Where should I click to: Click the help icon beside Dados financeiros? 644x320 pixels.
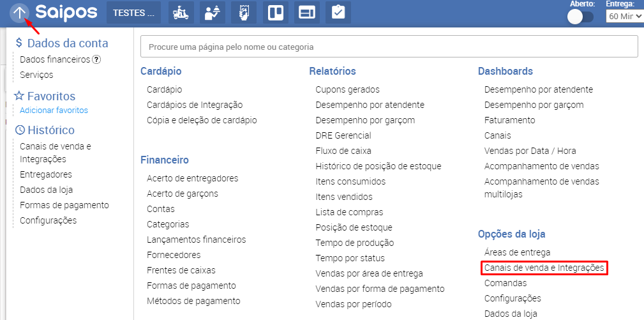(x=97, y=59)
